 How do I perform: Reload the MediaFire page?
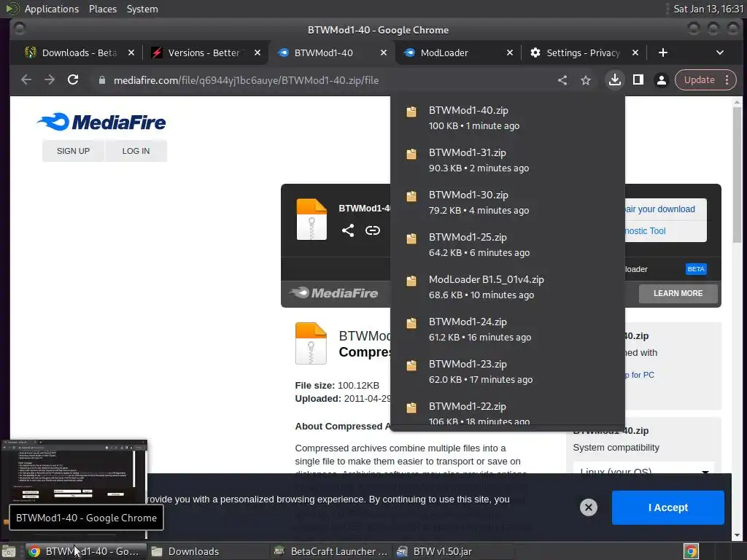(73, 80)
